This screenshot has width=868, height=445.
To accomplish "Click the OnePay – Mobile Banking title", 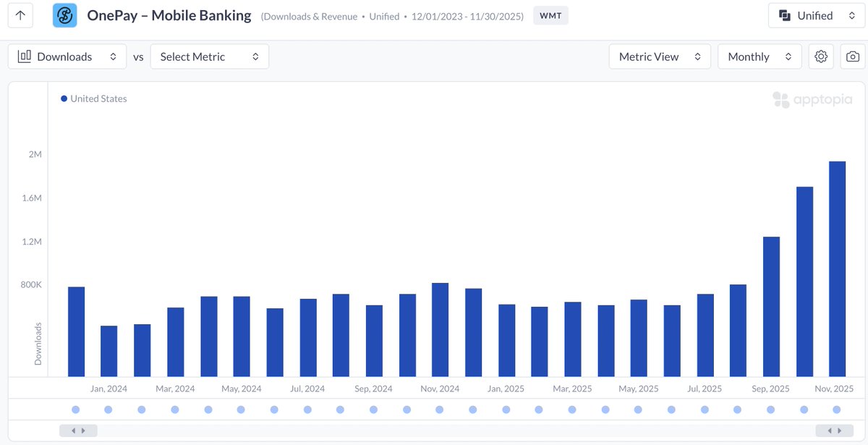I will point(169,15).
